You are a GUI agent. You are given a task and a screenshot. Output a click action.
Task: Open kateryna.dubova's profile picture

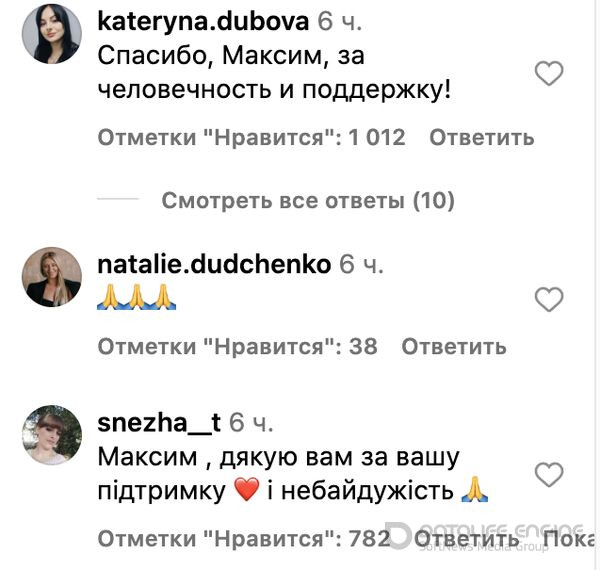[52, 34]
